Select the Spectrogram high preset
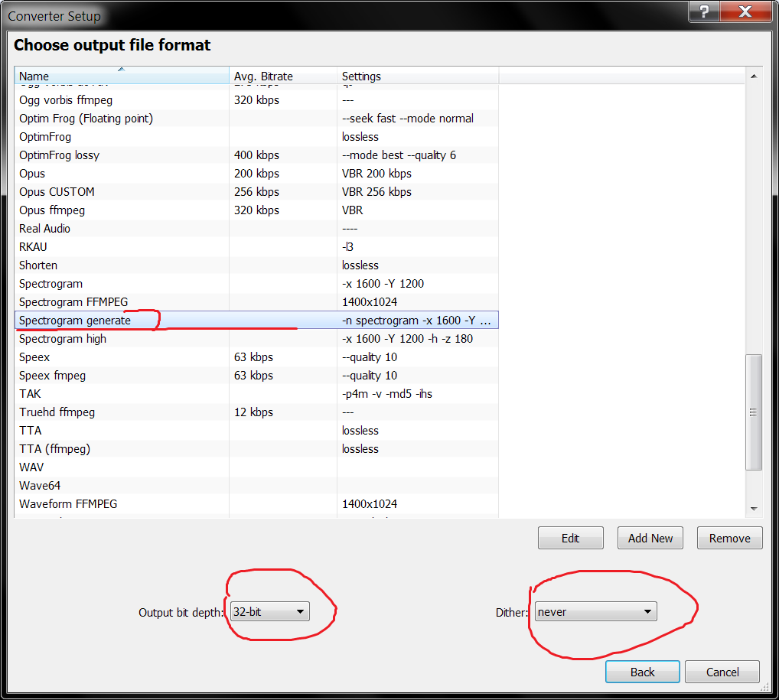The image size is (779, 700). click(256, 339)
